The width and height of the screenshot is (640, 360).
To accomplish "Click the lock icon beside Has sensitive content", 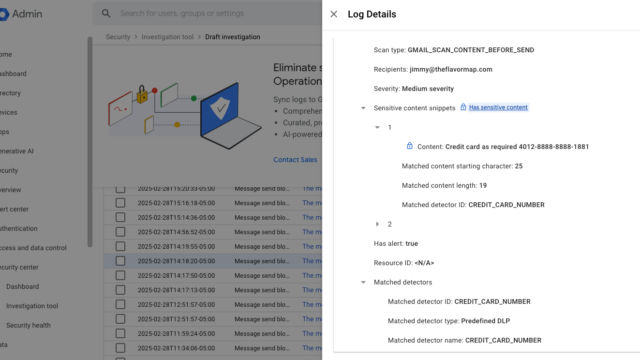I will 463,107.
